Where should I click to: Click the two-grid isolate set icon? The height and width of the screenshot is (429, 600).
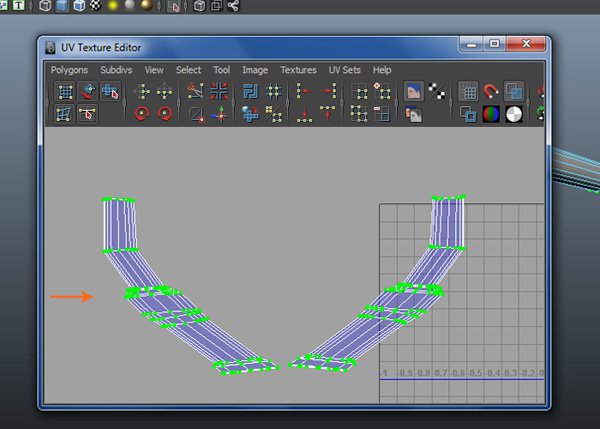359,114
